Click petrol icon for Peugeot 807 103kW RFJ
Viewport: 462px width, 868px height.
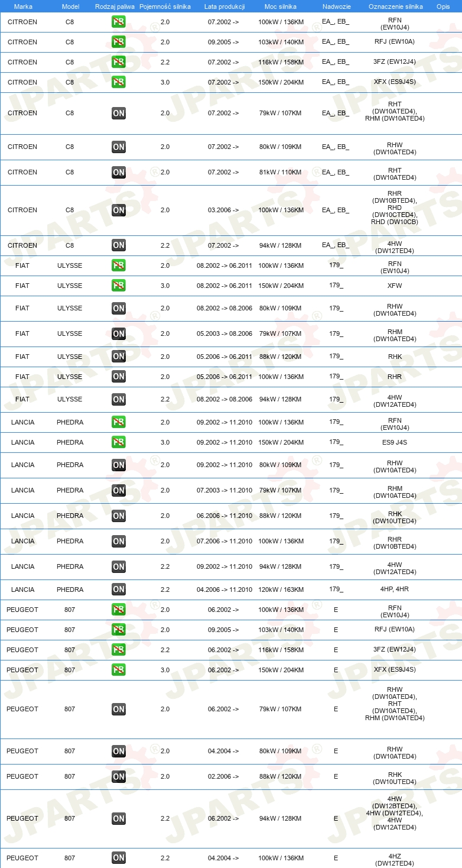pos(119,630)
